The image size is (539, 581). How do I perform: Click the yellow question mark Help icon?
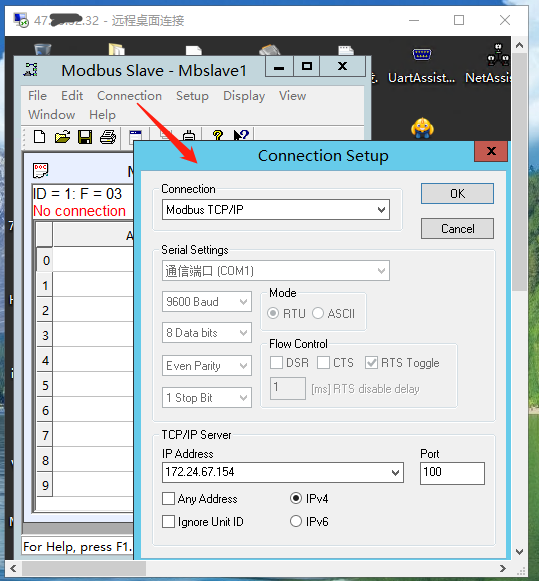(x=218, y=135)
